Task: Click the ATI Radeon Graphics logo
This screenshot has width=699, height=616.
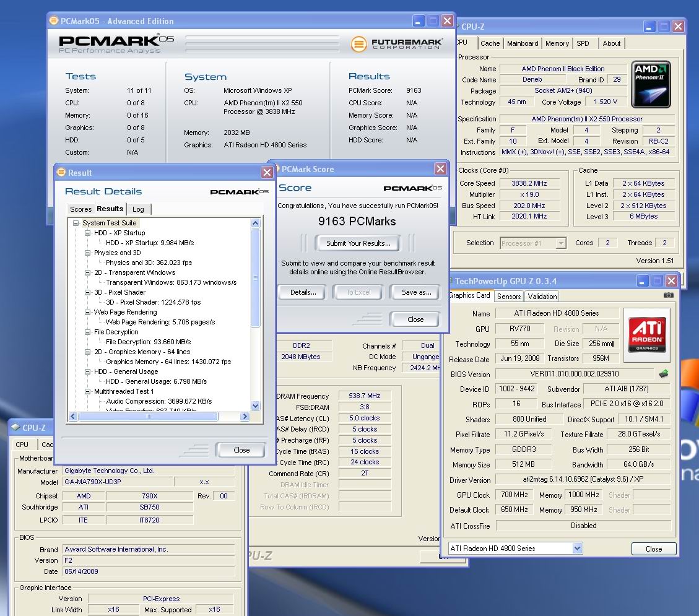Action: (x=647, y=334)
